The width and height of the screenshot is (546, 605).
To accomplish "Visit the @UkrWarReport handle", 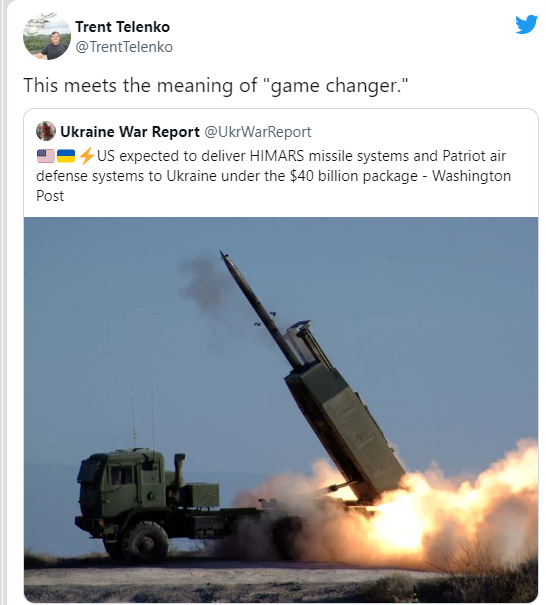I will pos(257,132).
